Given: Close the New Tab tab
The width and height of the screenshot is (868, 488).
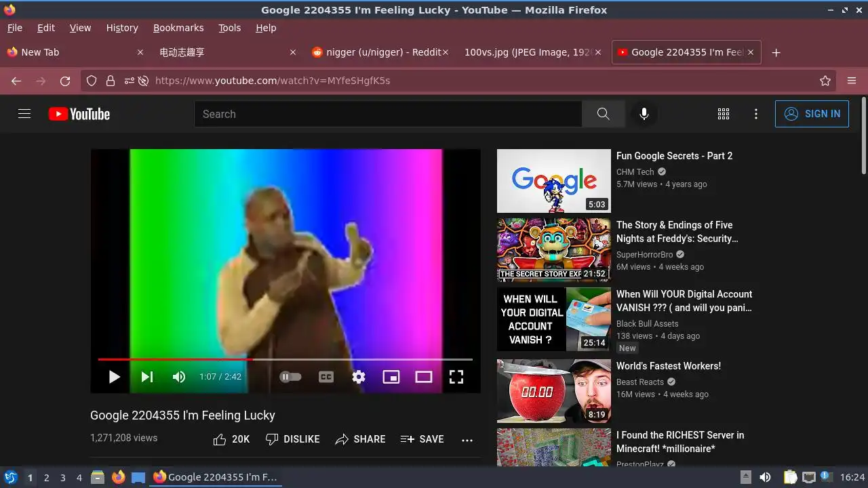Looking at the screenshot, I should pos(140,52).
